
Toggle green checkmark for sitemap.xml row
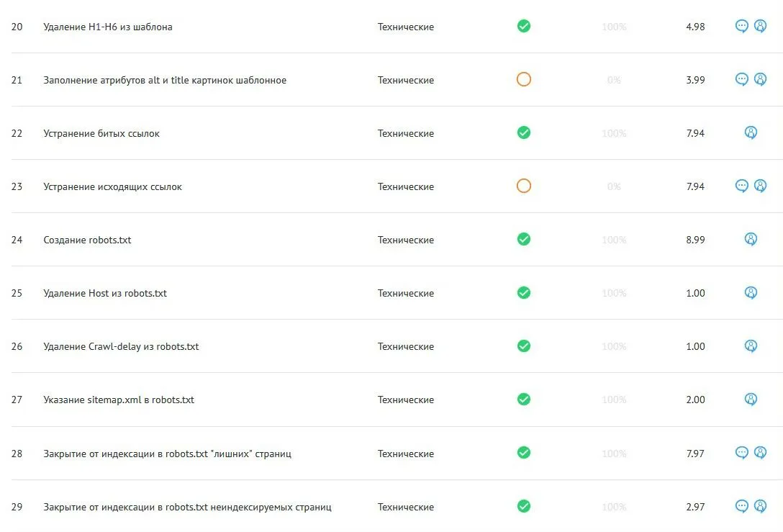click(523, 399)
